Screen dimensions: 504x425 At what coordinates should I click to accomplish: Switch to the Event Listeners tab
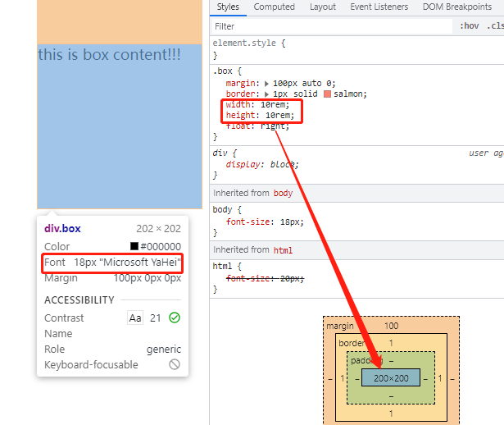379,7
